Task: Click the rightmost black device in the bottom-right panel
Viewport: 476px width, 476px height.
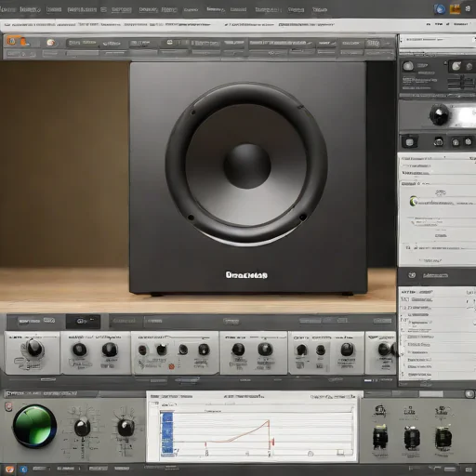Action: [x=443, y=438]
